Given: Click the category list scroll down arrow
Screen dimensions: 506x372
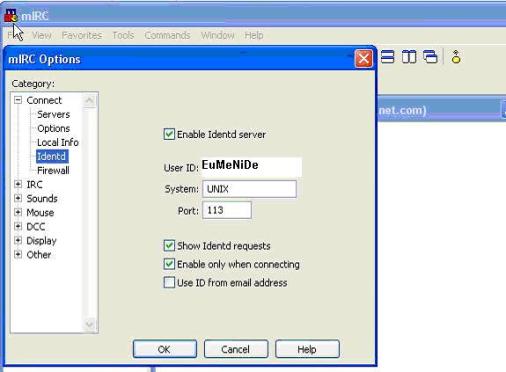Looking at the screenshot, I should tap(90, 324).
